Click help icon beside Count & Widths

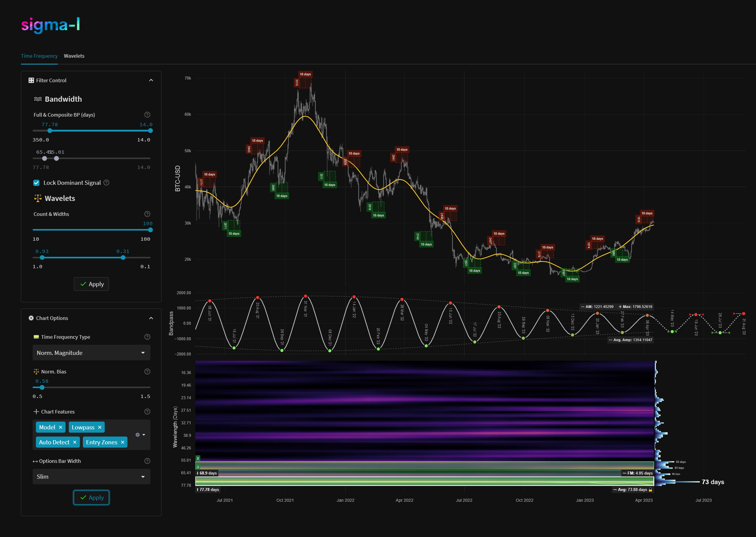click(x=147, y=214)
